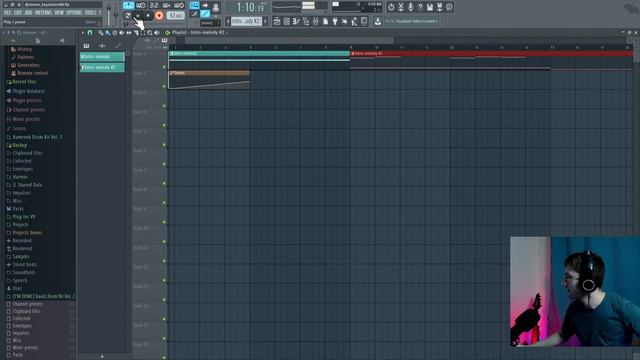Toggle loop recording button

click(x=179, y=5)
